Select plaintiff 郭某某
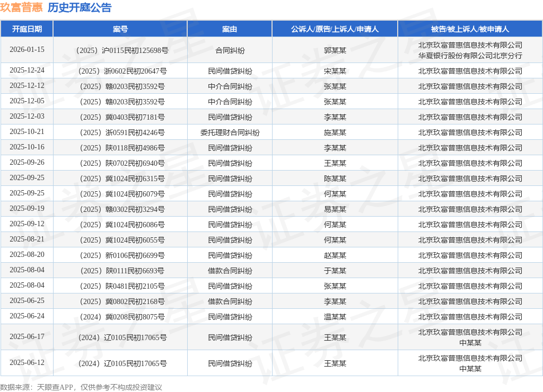The width and height of the screenshot is (543, 392). pos(335,50)
